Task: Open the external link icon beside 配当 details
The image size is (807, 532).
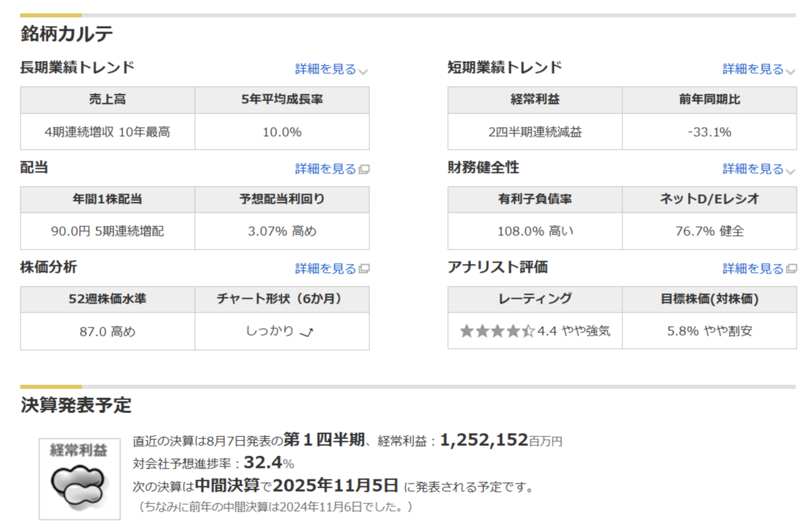Action: pyautogui.click(x=364, y=170)
